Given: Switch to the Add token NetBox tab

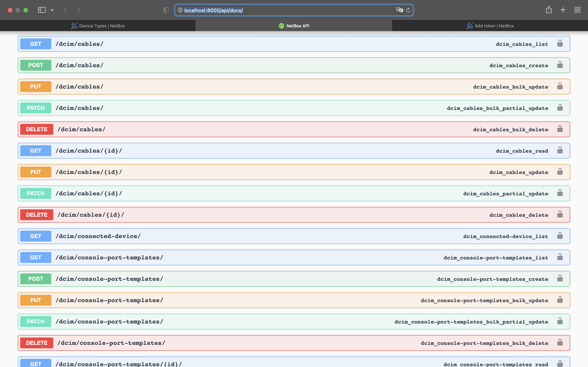Looking at the screenshot, I should pos(490,26).
